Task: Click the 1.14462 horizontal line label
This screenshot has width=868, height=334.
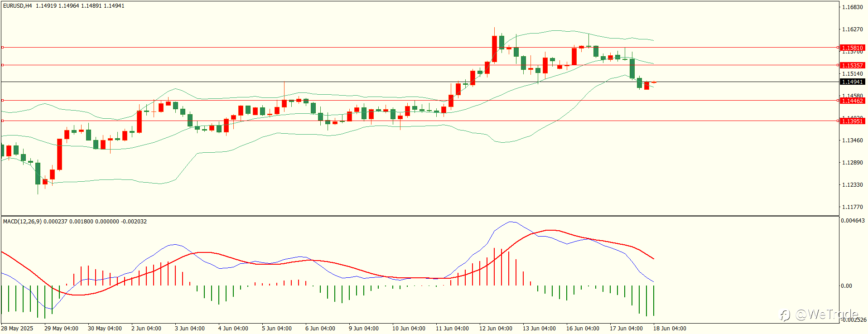Action: tap(852, 101)
